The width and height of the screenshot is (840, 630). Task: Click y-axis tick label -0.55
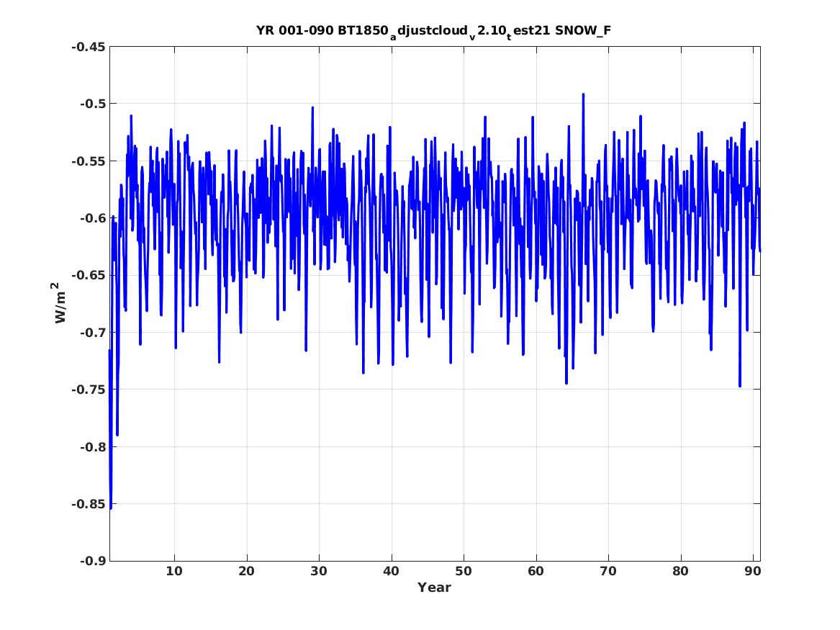point(88,161)
